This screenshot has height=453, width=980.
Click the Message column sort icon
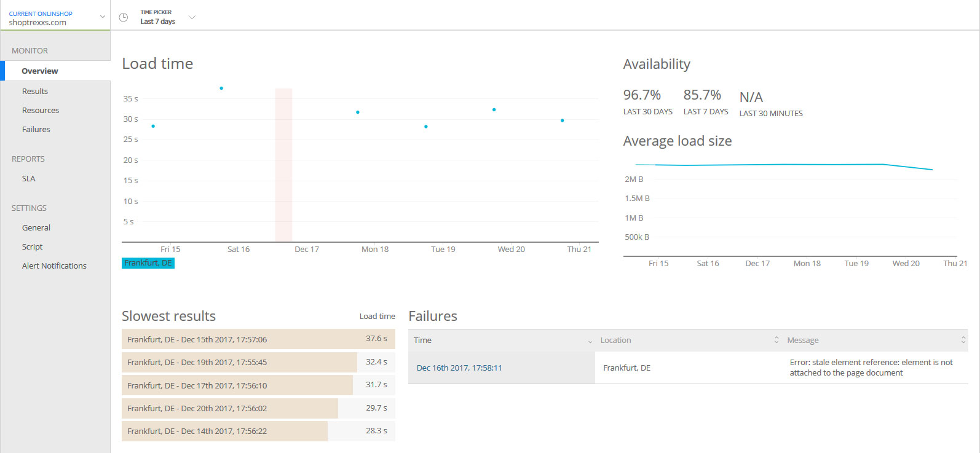[963, 340]
